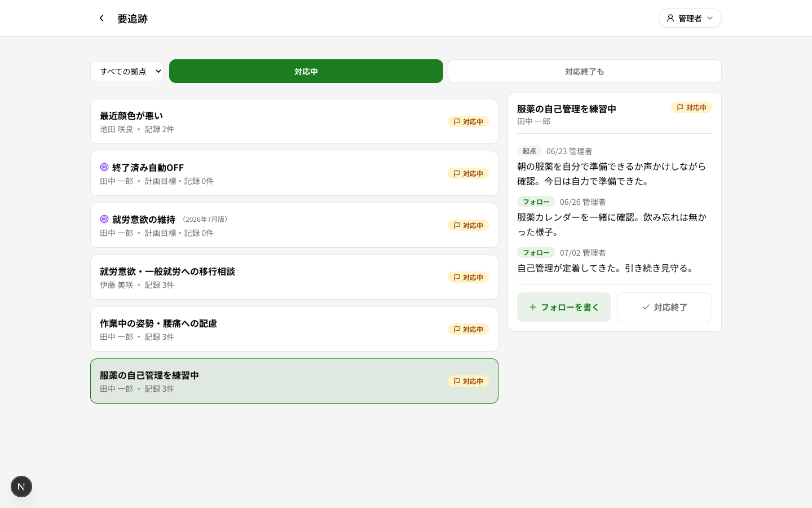This screenshot has height=508, width=812.
Task: Click 田中 一郎 name in detail panel
Action: (x=533, y=121)
